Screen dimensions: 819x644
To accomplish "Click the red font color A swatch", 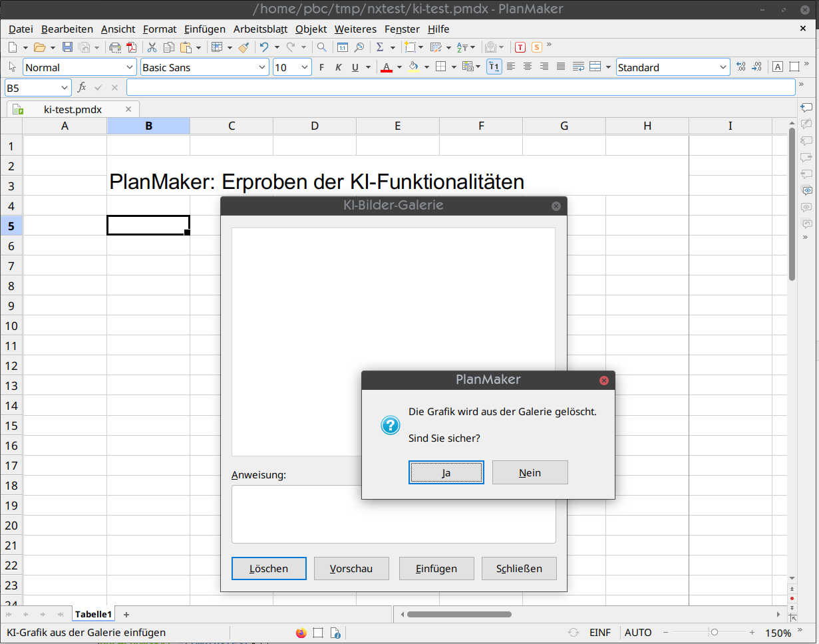I will pyautogui.click(x=387, y=67).
